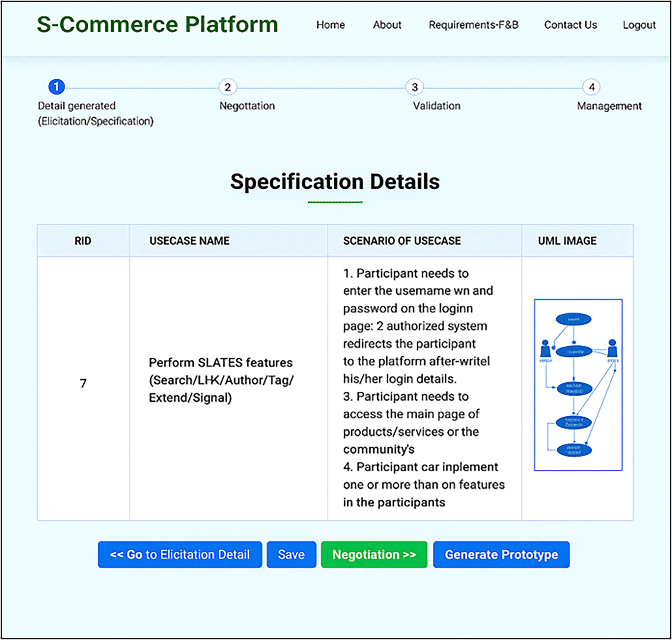Proceed with the green Negotiation button
This screenshot has width=672, height=640.
click(374, 554)
